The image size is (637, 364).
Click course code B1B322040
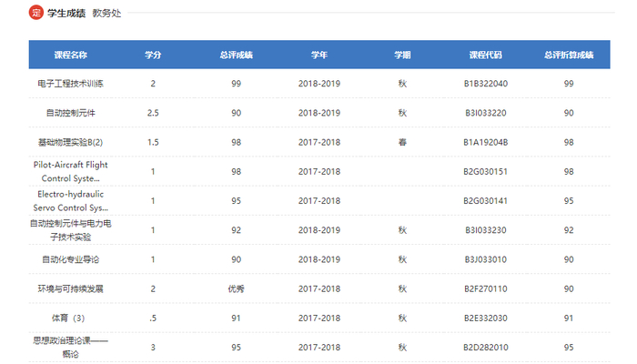[485, 84]
